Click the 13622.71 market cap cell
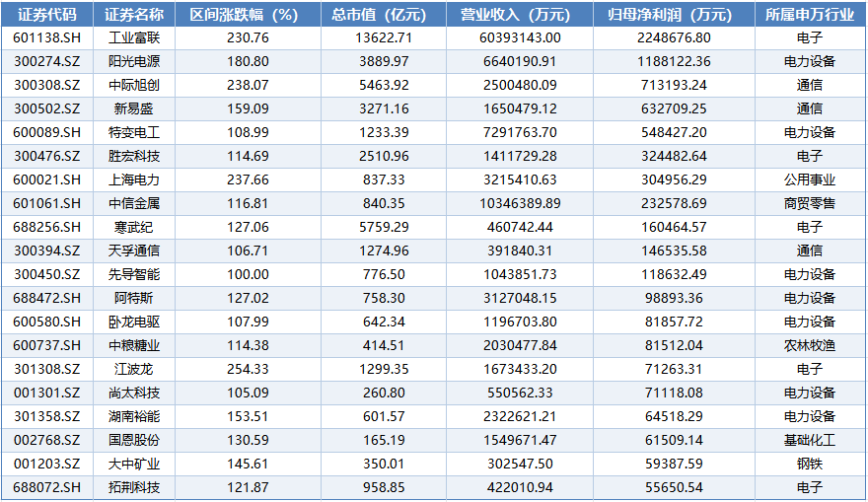The width and height of the screenshot is (868, 502). (385, 37)
